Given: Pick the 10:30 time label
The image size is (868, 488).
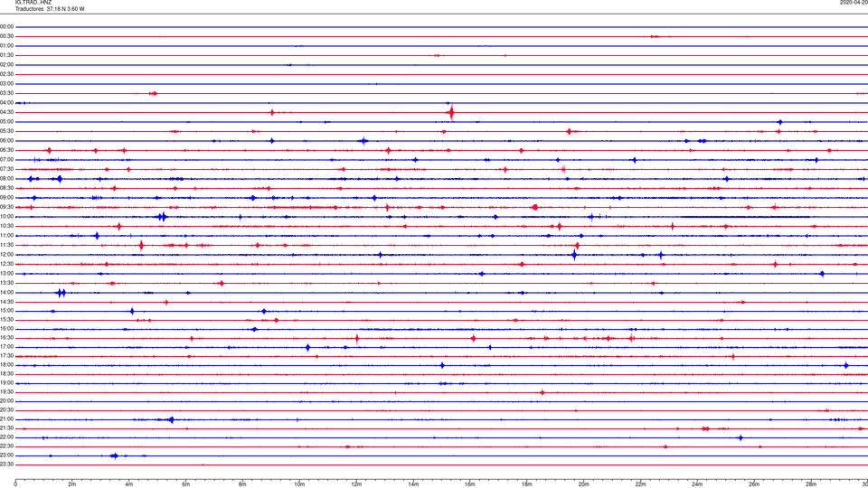Looking at the screenshot, I should tap(7, 226).
